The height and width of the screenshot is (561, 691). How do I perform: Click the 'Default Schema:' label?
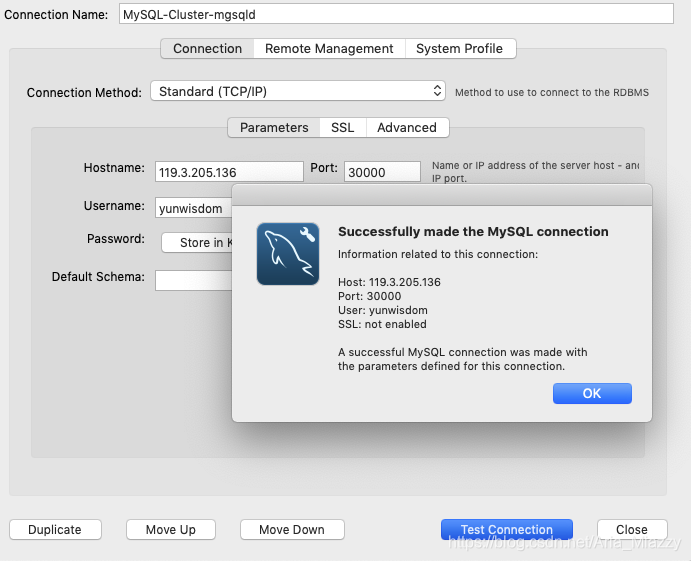pos(98,277)
